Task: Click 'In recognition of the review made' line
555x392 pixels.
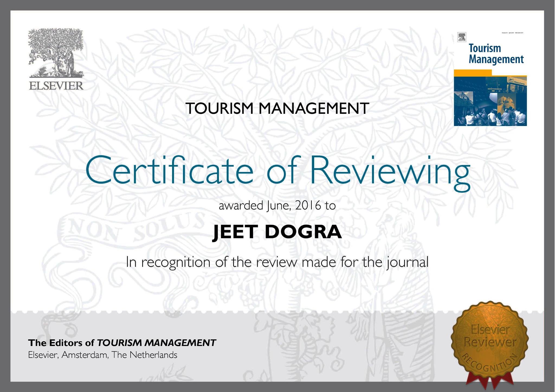Action: tap(277, 262)
